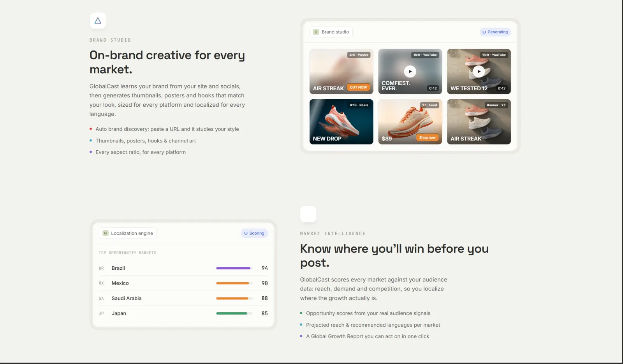Click the OUT NOW button

pos(358,88)
